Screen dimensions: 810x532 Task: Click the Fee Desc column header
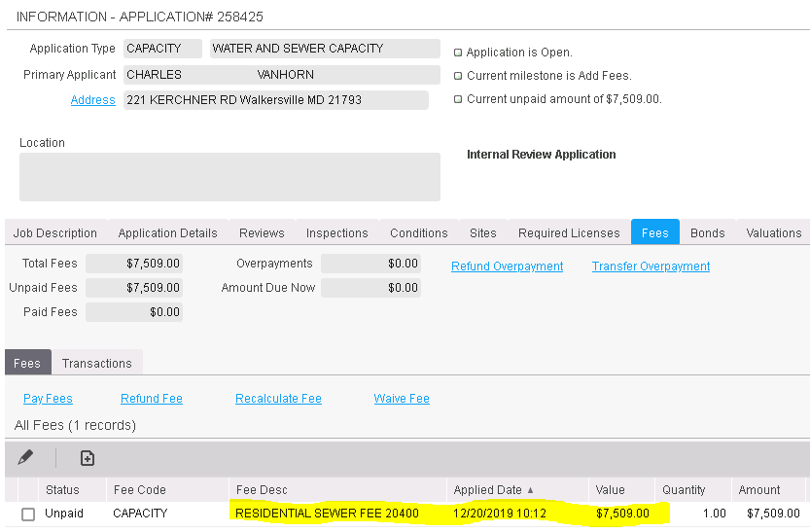(337, 489)
